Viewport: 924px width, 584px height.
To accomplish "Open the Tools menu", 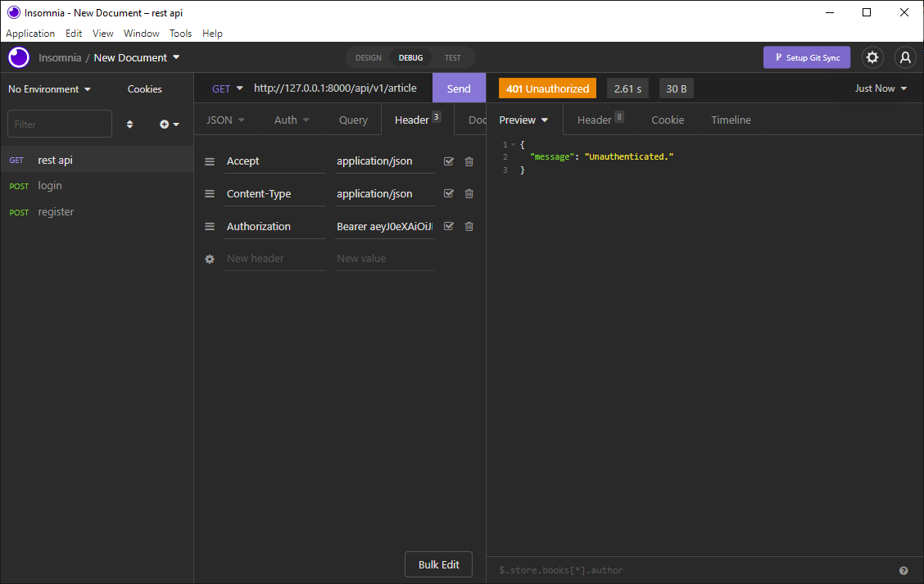I will pos(180,33).
